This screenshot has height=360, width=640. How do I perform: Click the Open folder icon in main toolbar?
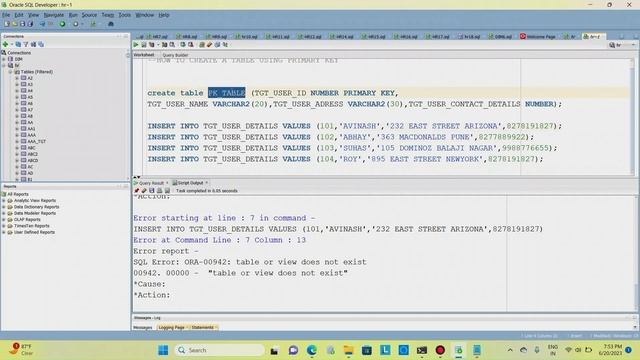coord(15,24)
